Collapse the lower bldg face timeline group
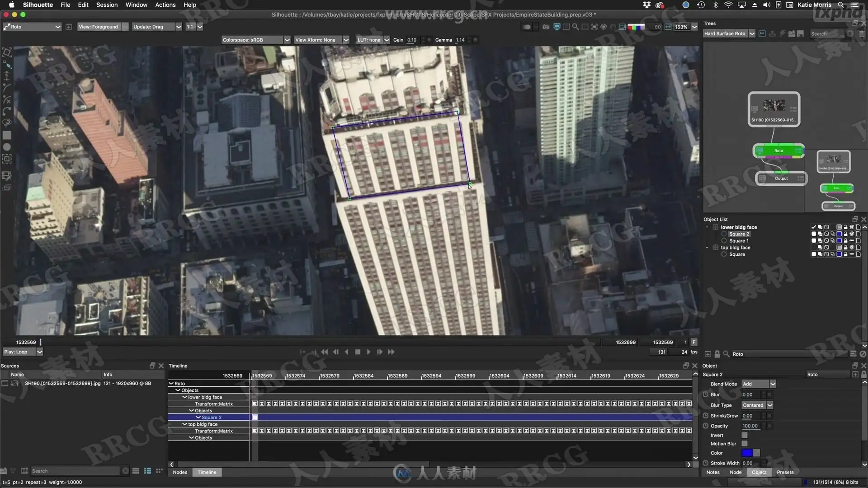This screenshot has height=488, width=868. pyautogui.click(x=184, y=397)
